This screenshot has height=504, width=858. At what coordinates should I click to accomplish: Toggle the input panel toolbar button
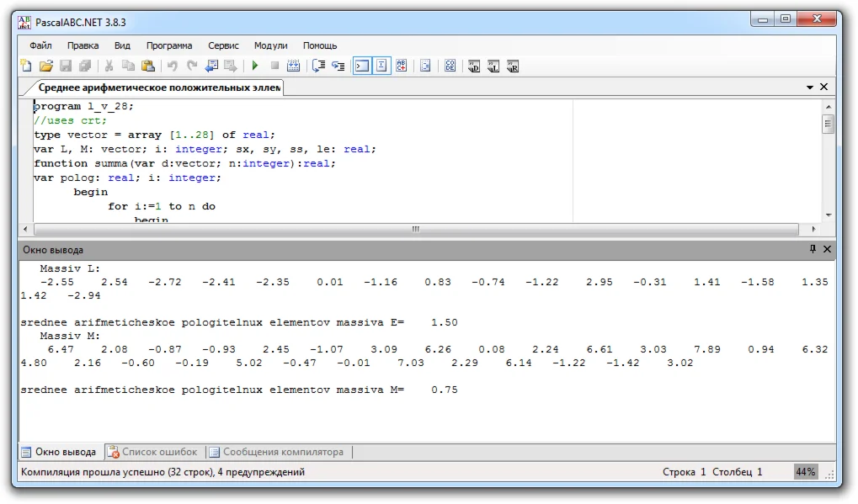point(381,66)
